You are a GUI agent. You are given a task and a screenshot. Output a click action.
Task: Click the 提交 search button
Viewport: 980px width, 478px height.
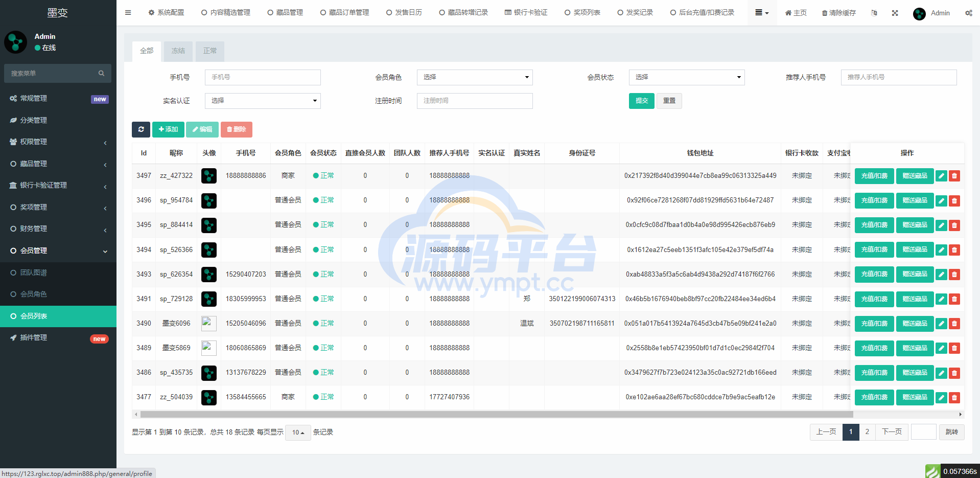[x=642, y=101]
